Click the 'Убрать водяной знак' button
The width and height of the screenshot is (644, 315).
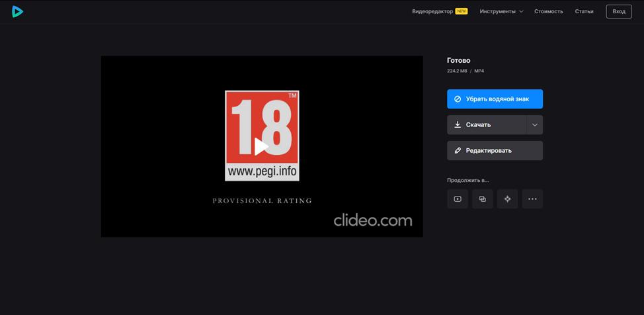pyautogui.click(x=495, y=99)
